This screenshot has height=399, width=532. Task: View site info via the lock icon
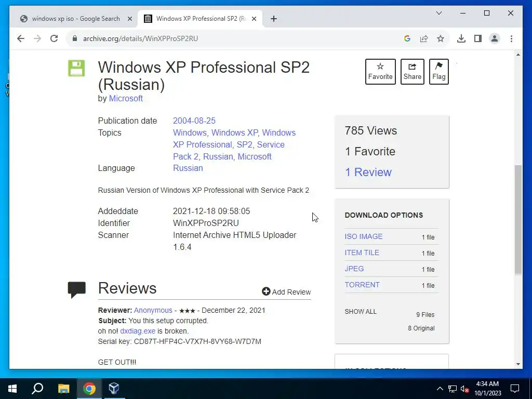tap(75, 38)
